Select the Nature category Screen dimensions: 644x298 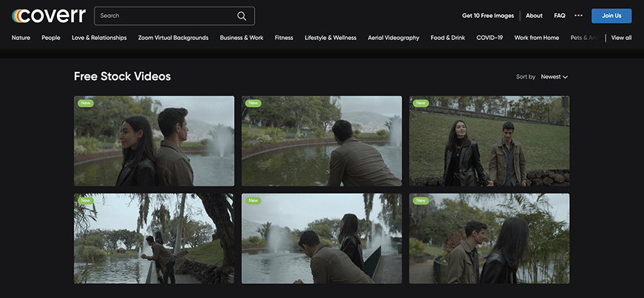pos(21,38)
